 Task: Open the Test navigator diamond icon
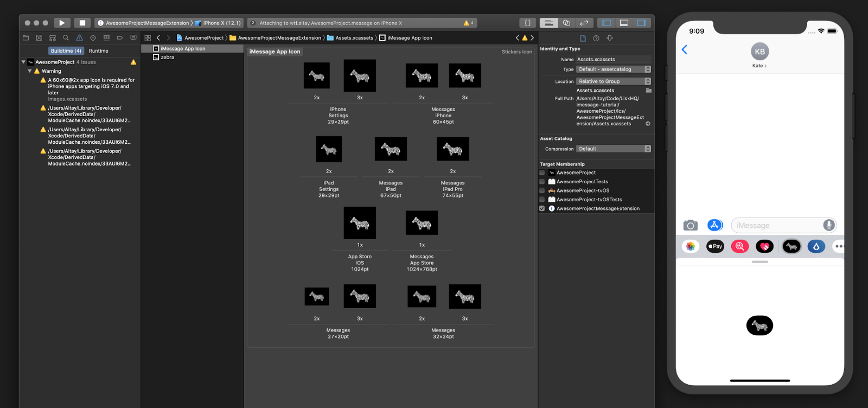(93, 38)
